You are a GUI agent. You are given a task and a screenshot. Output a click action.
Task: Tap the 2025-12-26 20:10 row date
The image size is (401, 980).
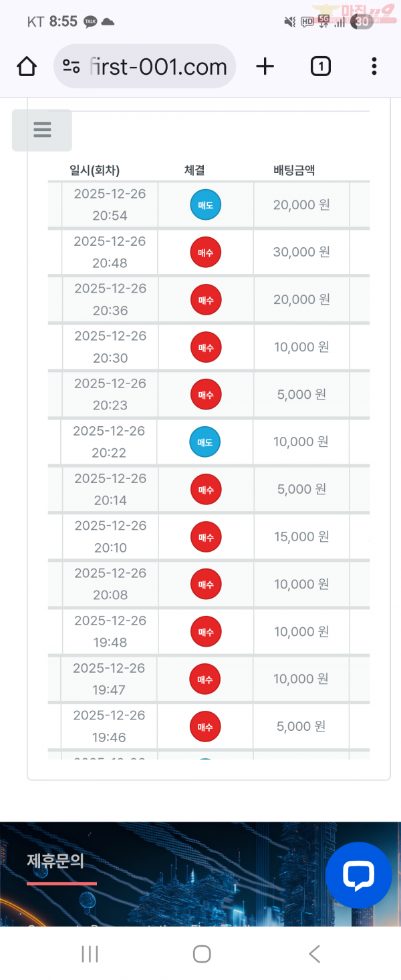110,536
